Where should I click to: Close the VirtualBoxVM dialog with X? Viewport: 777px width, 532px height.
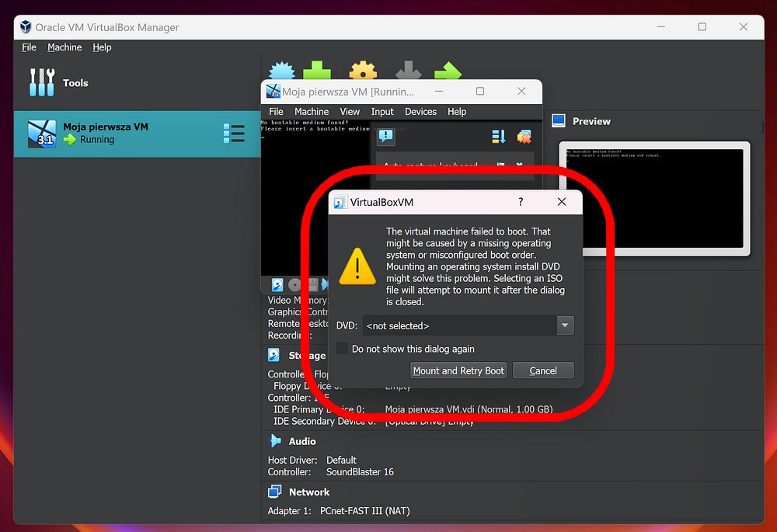point(562,202)
